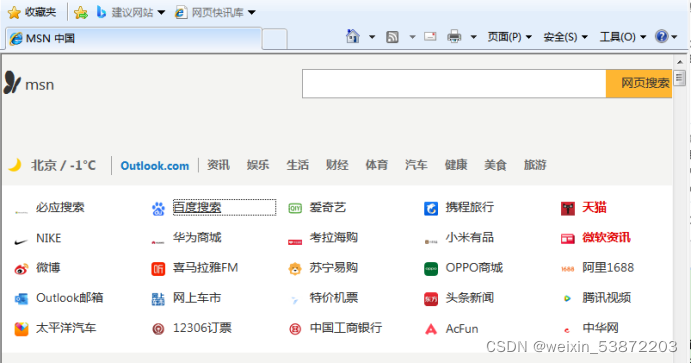Open the feeds dropdown arrow
This screenshot has height=363, width=692.
click(x=412, y=37)
